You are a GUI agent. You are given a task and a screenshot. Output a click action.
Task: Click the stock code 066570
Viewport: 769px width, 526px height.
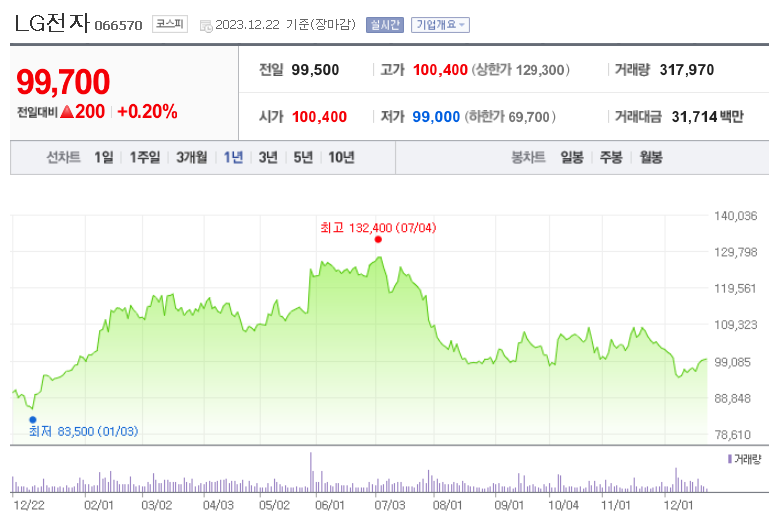(118, 25)
